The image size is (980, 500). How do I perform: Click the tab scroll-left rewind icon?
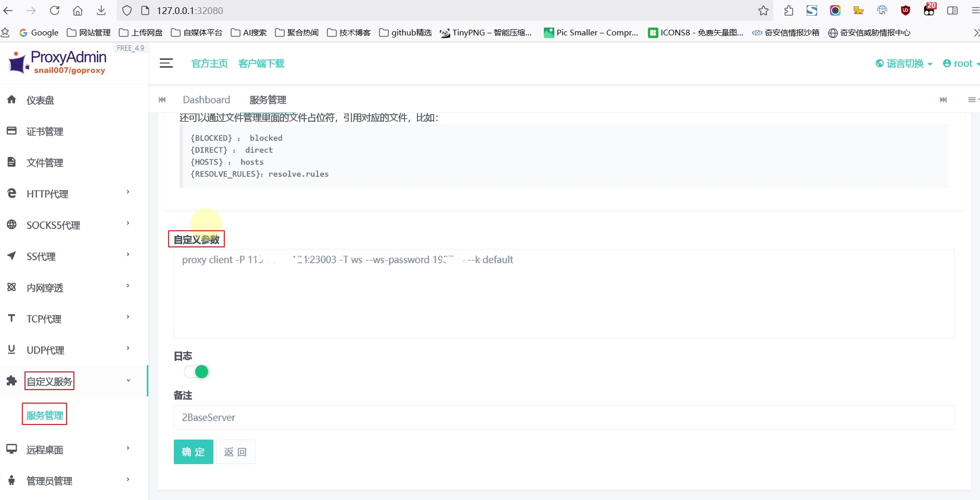(x=162, y=99)
